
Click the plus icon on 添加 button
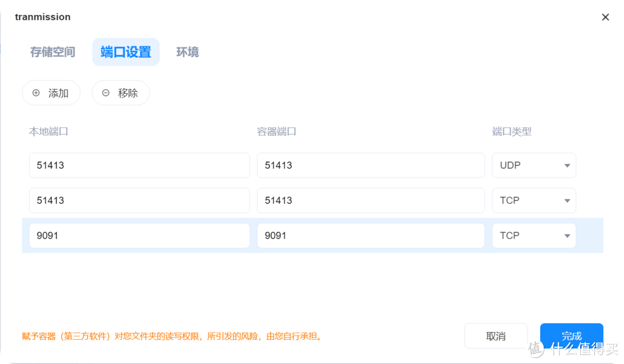point(36,93)
